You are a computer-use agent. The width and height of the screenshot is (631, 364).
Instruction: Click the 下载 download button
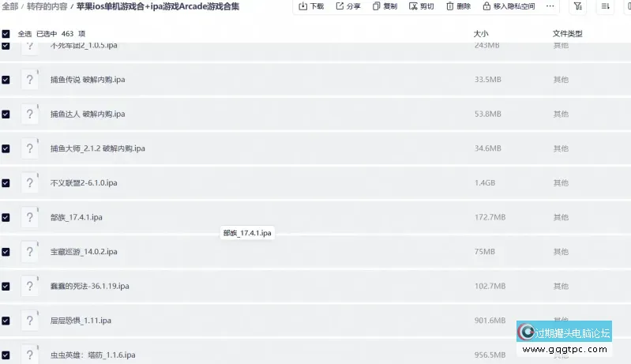pos(311,6)
